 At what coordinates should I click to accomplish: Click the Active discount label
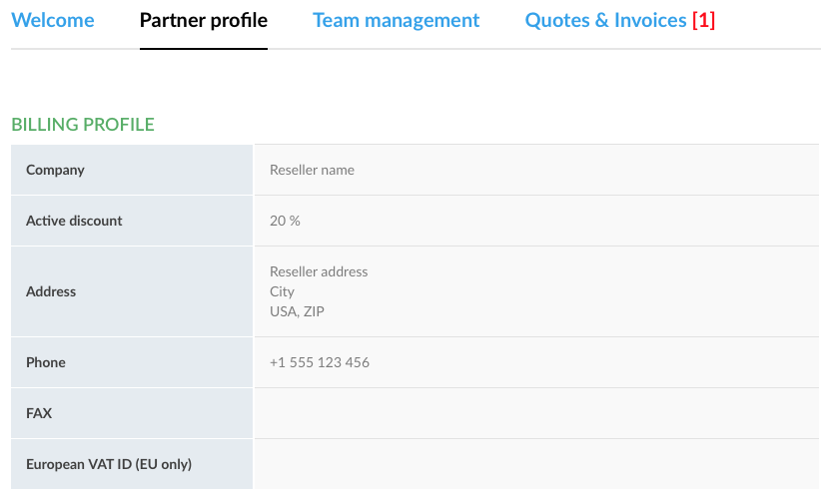click(x=74, y=221)
